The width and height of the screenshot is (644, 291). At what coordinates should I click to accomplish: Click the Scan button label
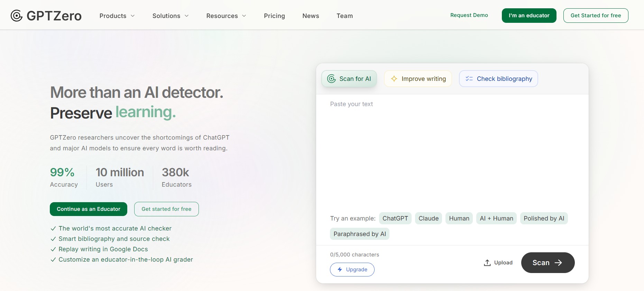click(x=541, y=263)
